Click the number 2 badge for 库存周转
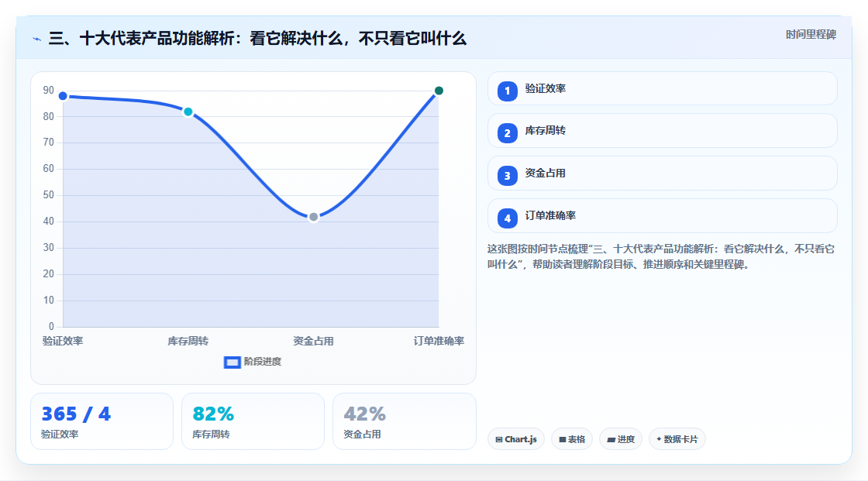 [507, 133]
